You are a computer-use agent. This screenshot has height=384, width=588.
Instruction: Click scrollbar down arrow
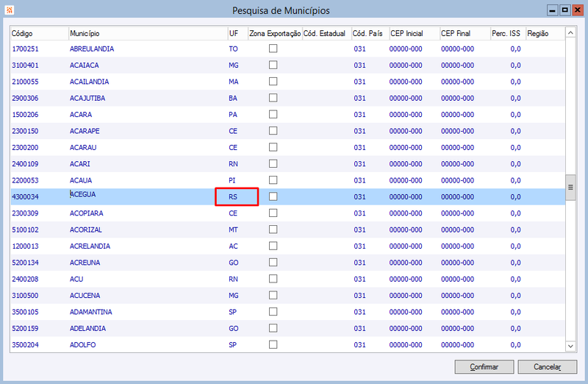click(x=570, y=346)
